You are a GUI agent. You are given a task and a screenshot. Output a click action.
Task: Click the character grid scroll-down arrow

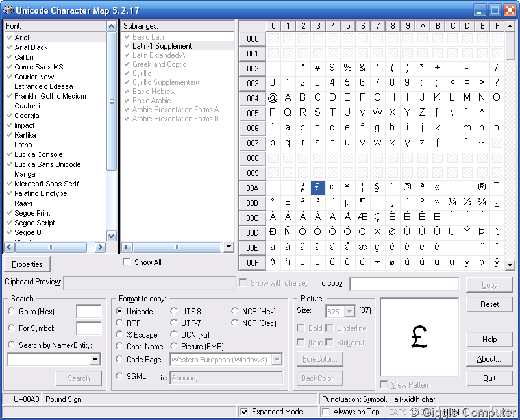[510, 265]
